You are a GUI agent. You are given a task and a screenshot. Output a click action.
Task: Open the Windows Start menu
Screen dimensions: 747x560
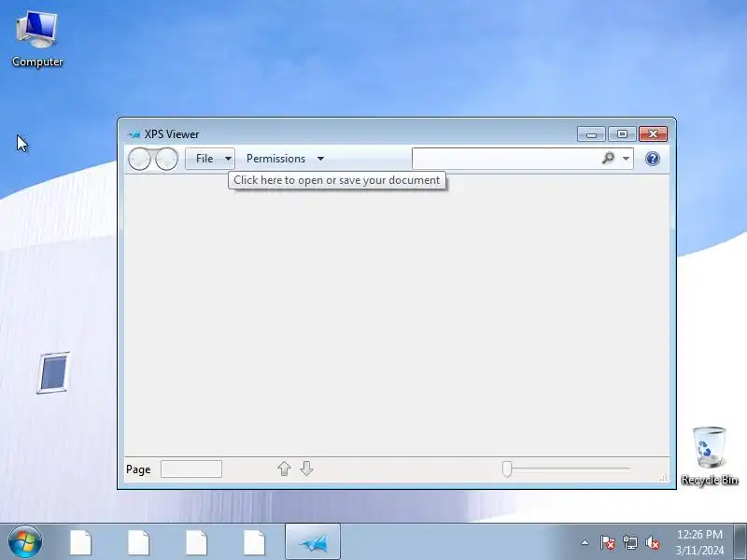point(25,542)
